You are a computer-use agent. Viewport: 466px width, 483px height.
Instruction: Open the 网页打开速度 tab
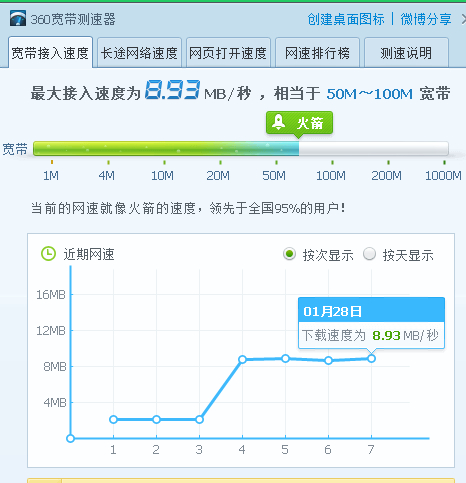[x=228, y=53]
